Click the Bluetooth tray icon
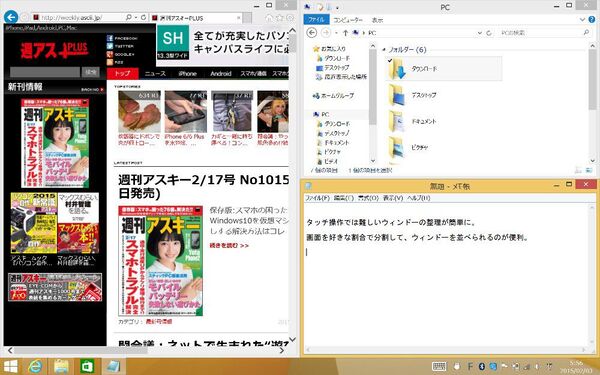 click(x=482, y=367)
